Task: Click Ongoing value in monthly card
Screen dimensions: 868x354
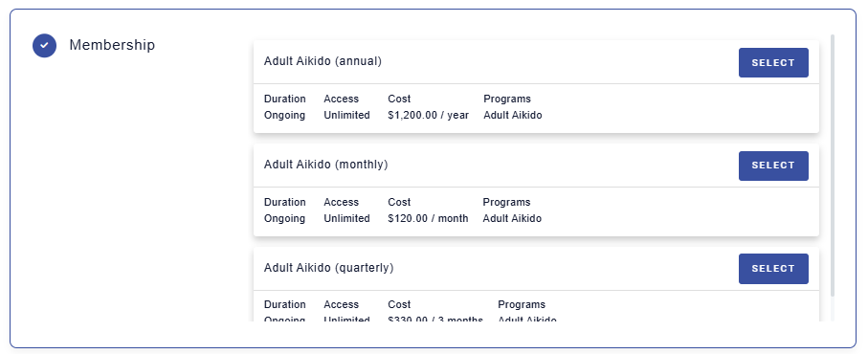Action: click(x=284, y=218)
